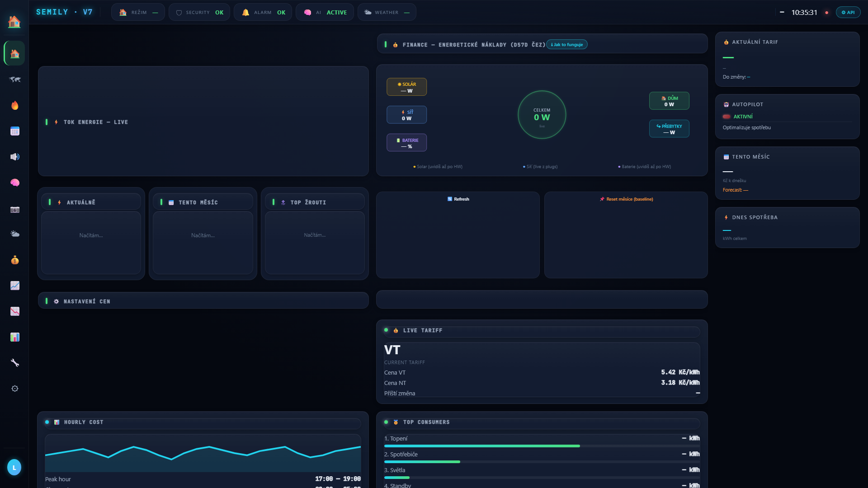Click the hourly cost line chart
This screenshot has width=868, height=488.
point(203,453)
